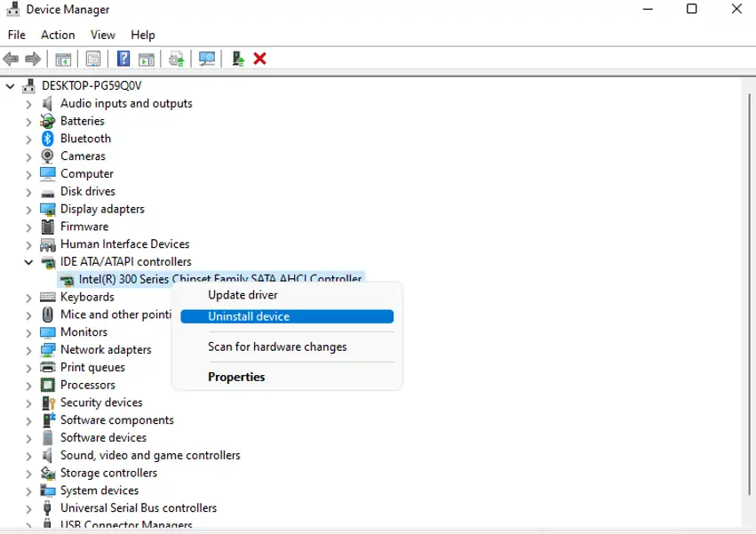756x534 pixels.
Task: Choose Update driver from context menu
Action: pyautogui.click(x=287, y=295)
